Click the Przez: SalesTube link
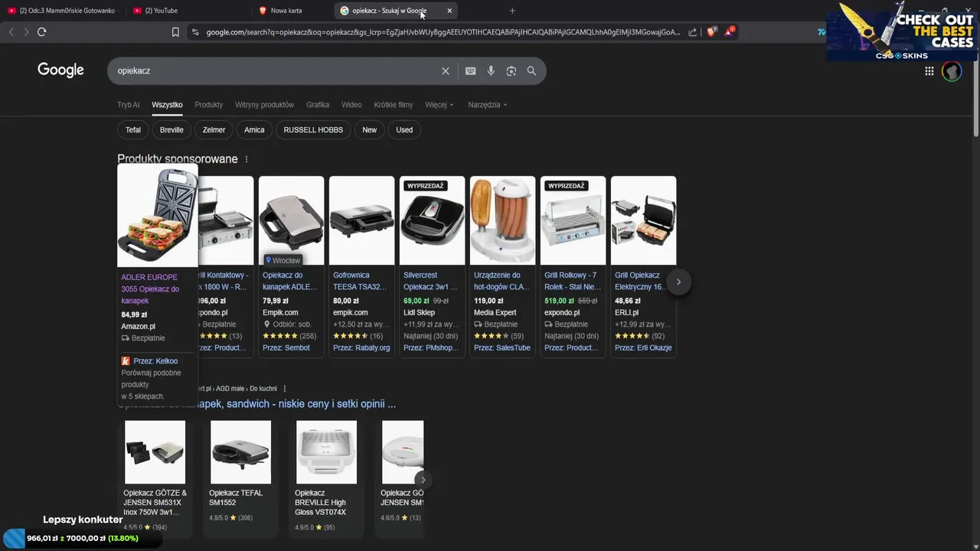 pos(502,347)
